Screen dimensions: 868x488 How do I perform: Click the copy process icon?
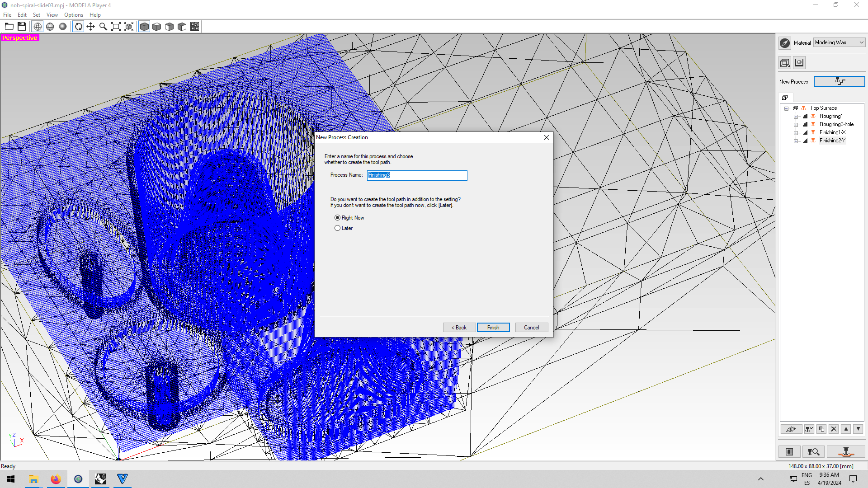coord(821,429)
